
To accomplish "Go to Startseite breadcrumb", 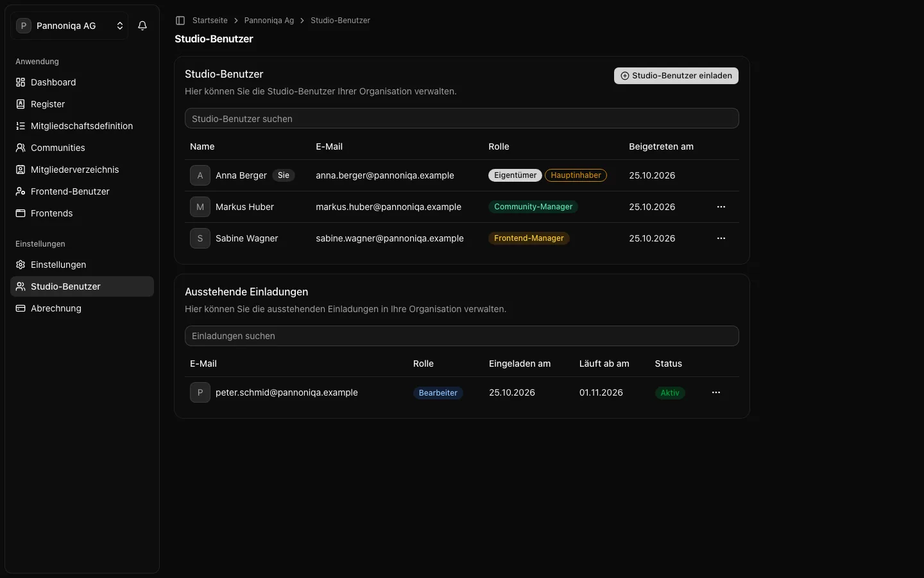I will [x=210, y=21].
